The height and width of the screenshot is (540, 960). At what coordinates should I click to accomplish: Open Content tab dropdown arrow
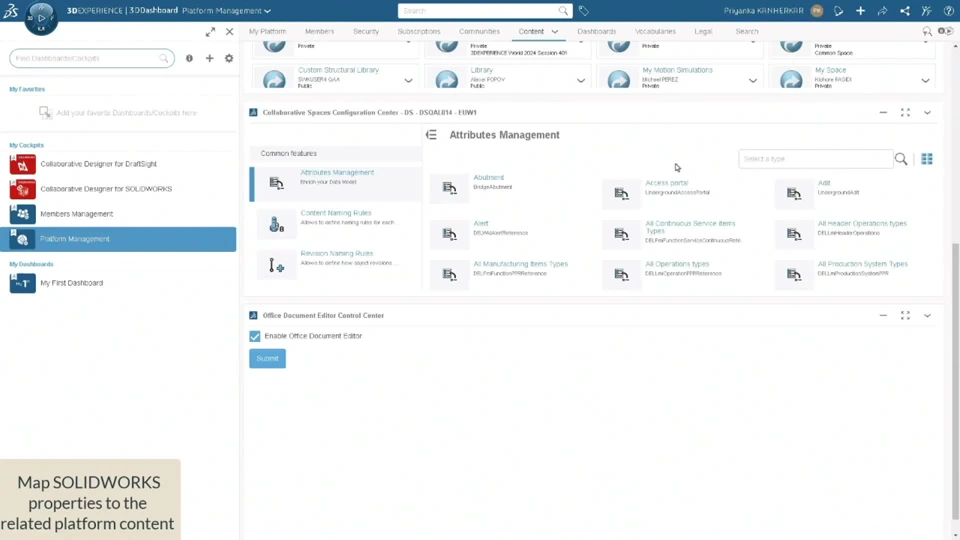click(555, 32)
